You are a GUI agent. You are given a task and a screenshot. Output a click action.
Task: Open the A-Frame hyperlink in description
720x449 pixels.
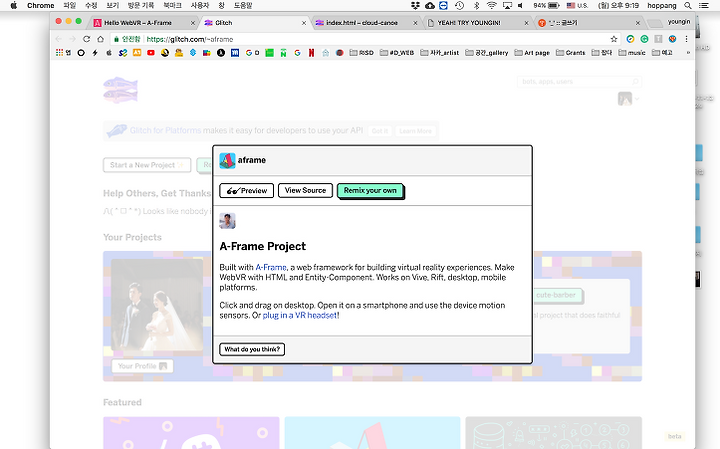point(271,267)
